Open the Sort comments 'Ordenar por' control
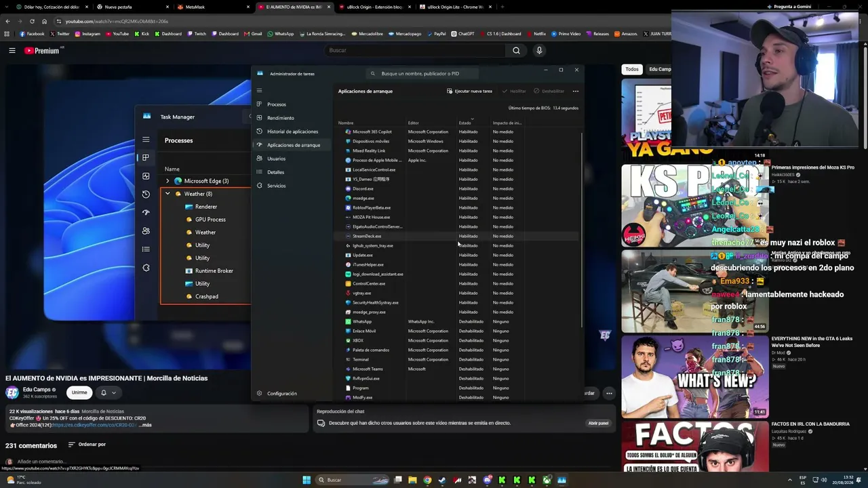The height and width of the screenshot is (488, 868). [x=87, y=445]
